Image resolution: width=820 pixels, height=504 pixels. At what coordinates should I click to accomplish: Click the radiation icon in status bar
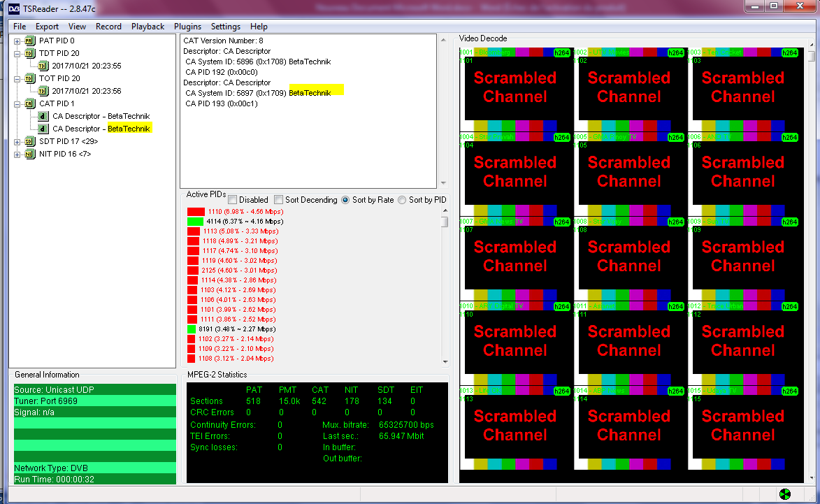(x=785, y=494)
